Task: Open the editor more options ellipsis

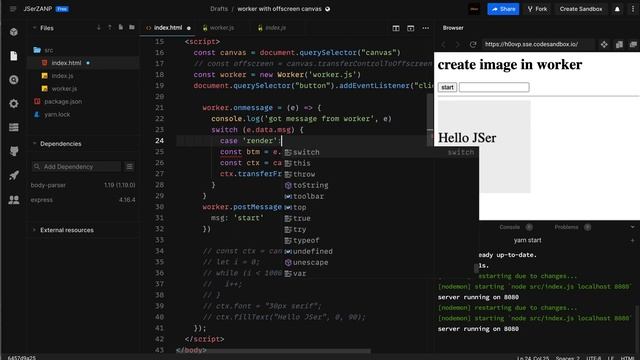Action: coord(426,28)
